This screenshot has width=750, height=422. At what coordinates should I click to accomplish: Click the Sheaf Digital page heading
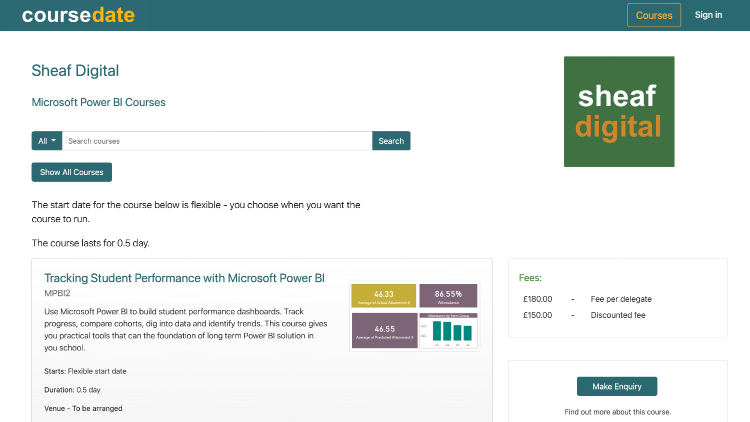(75, 71)
